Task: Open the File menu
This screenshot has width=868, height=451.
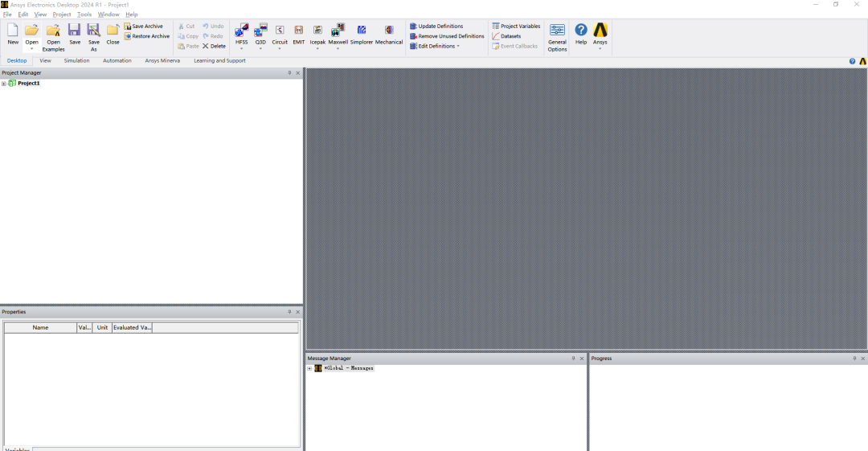Action: (7, 14)
